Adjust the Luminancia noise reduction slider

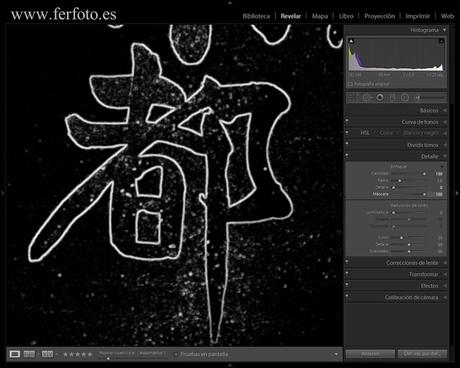click(393, 212)
